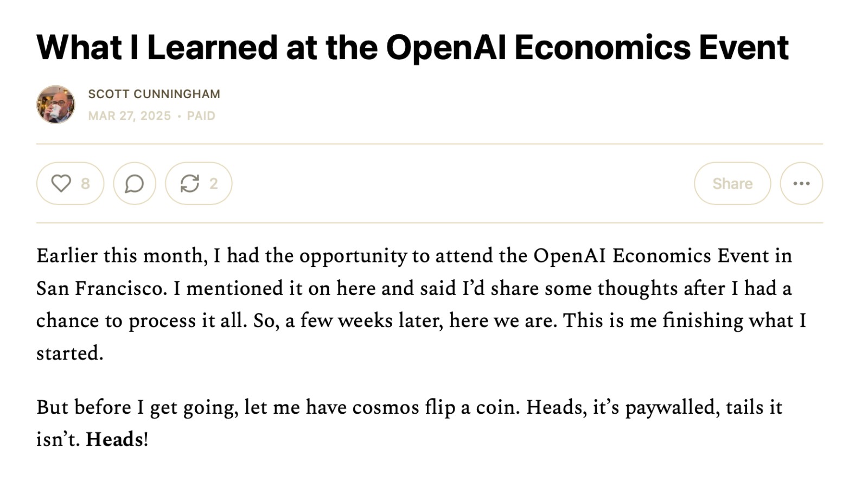Click the restack count number 2
This screenshot has height=488, width=868.
(x=214, y=183)
